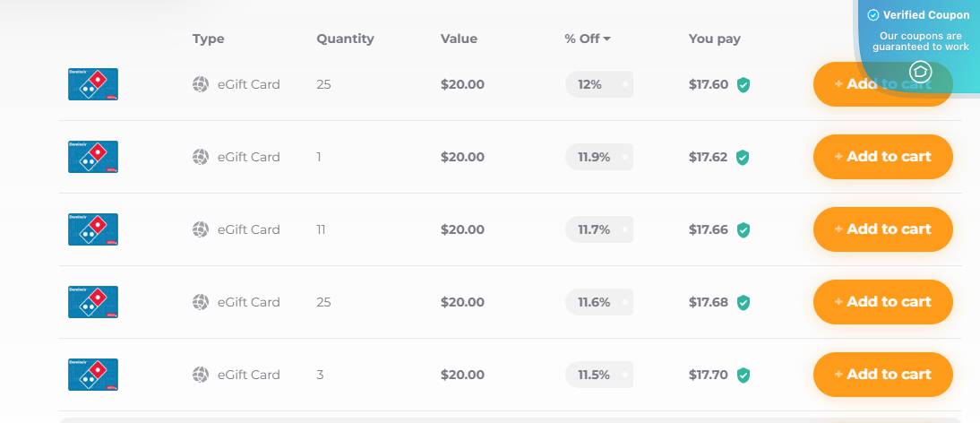This screenshot has height=423, width=980.
Task: Click the Verified Coupon banner heading
Action: point(918,15)
